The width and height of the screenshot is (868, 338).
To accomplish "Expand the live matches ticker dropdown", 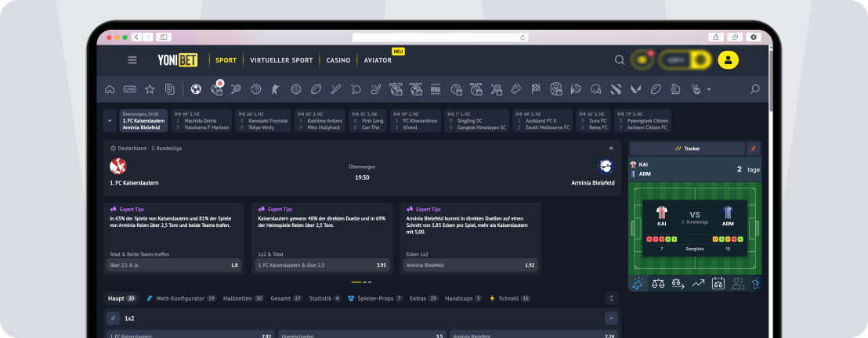I will point(109,120).
